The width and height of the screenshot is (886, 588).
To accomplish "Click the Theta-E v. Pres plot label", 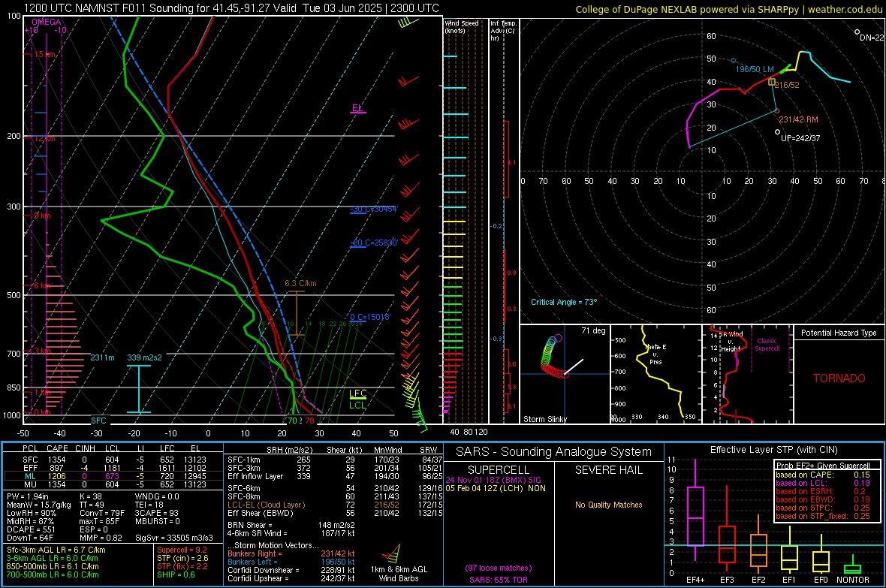I will pyautogui.click(x=655, y=354).
